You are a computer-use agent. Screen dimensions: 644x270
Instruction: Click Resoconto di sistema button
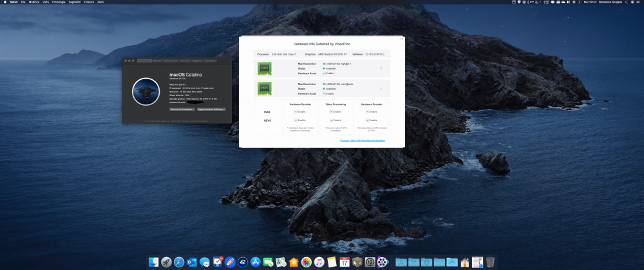182,110
